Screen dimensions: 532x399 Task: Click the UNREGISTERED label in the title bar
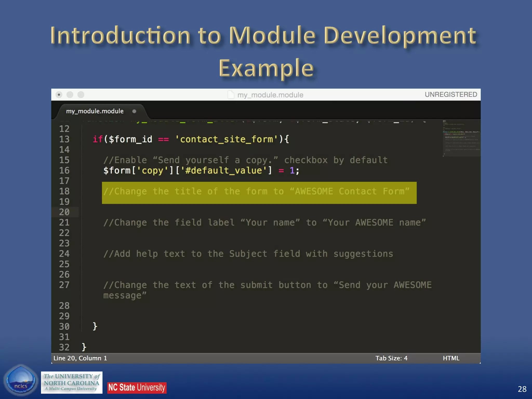pyautogui.click(x=451, y=95)
